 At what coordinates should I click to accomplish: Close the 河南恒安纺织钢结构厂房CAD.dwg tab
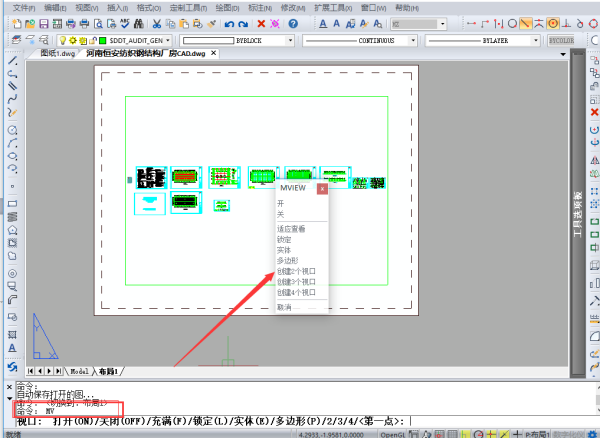tap(214, 53)
